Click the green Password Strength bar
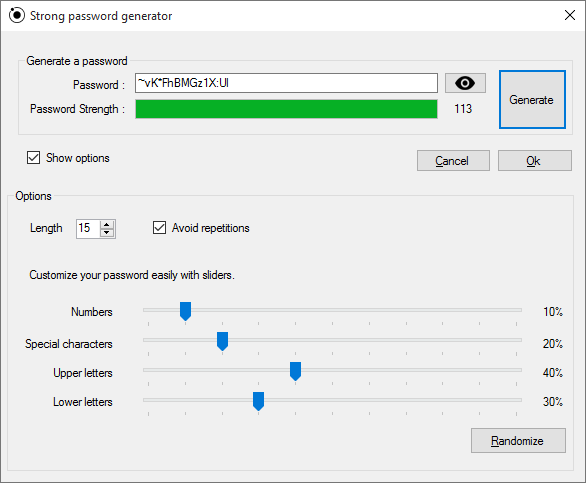586x483 pixels. pyautogui.click(x=286, y=109)
